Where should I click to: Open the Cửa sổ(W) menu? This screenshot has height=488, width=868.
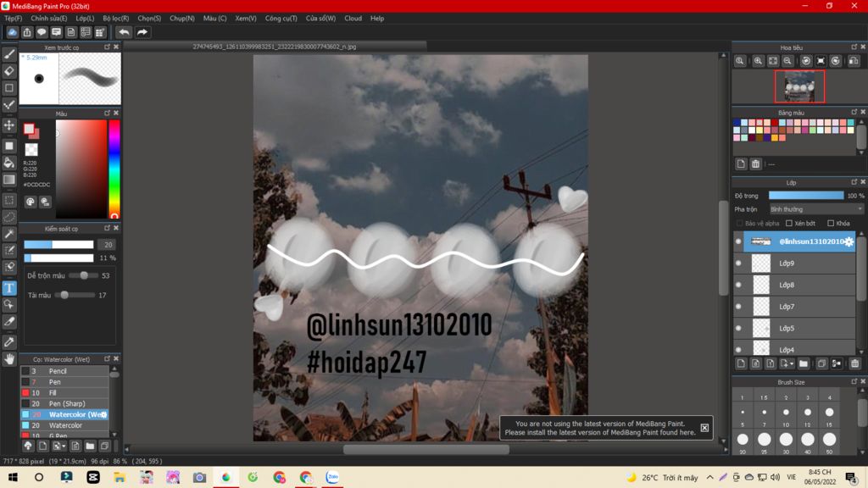click(320, 19)
